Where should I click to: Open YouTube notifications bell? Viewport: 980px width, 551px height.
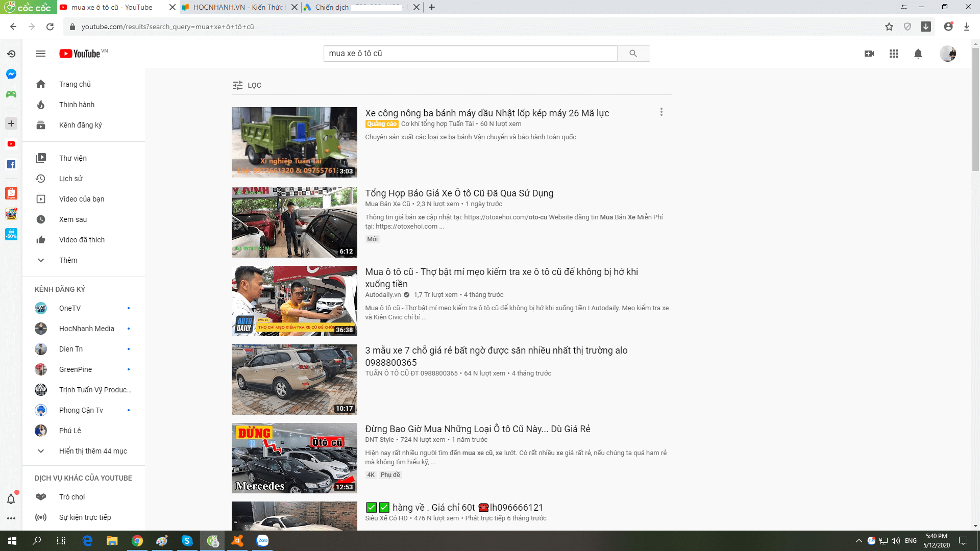(918, 54)
